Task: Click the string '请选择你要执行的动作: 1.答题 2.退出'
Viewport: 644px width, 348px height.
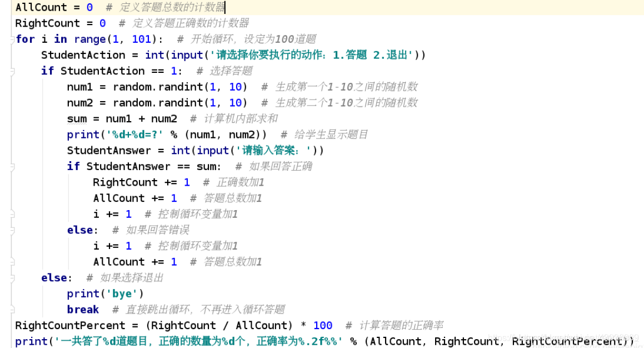Action: pos(312,55)
